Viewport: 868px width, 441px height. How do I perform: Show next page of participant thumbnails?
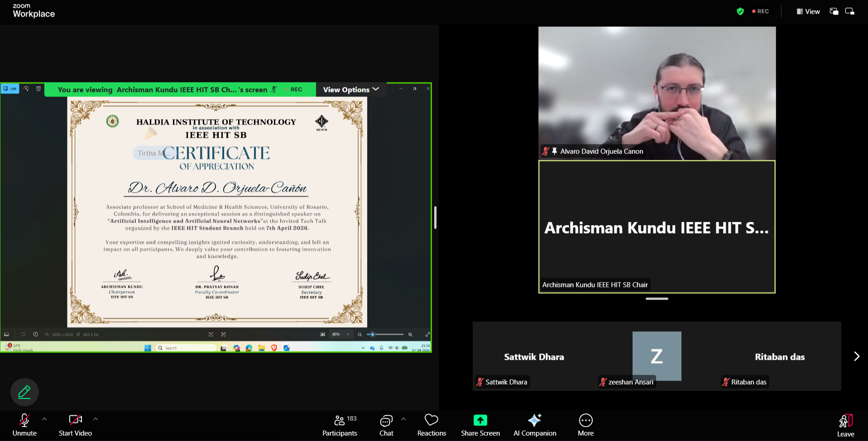pos(856,356)
